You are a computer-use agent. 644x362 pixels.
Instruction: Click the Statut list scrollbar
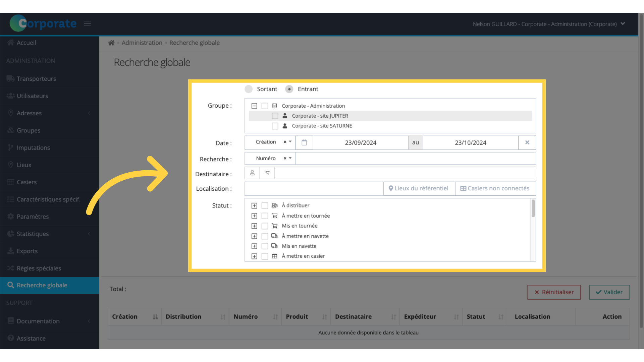(x=533, y=208)
